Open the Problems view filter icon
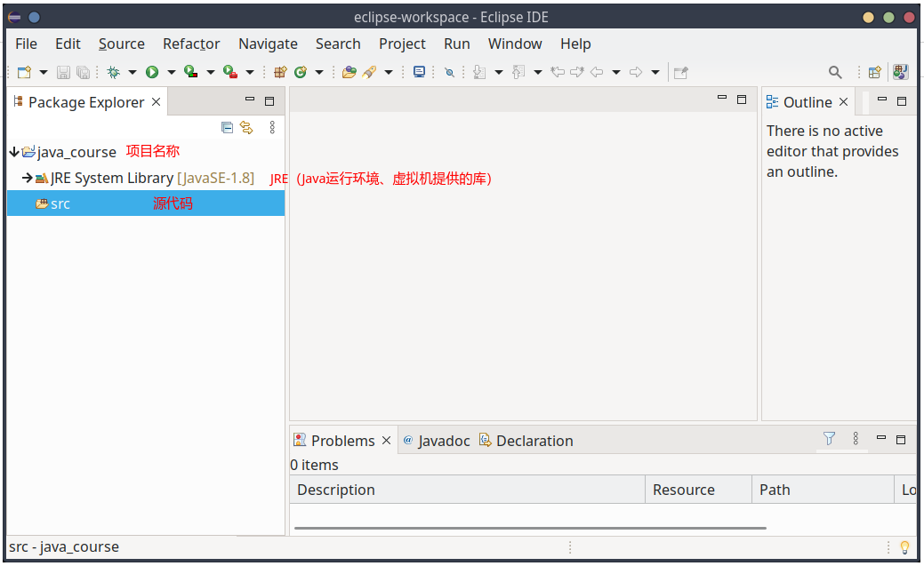The image size is (924, 566). point(829,439)
